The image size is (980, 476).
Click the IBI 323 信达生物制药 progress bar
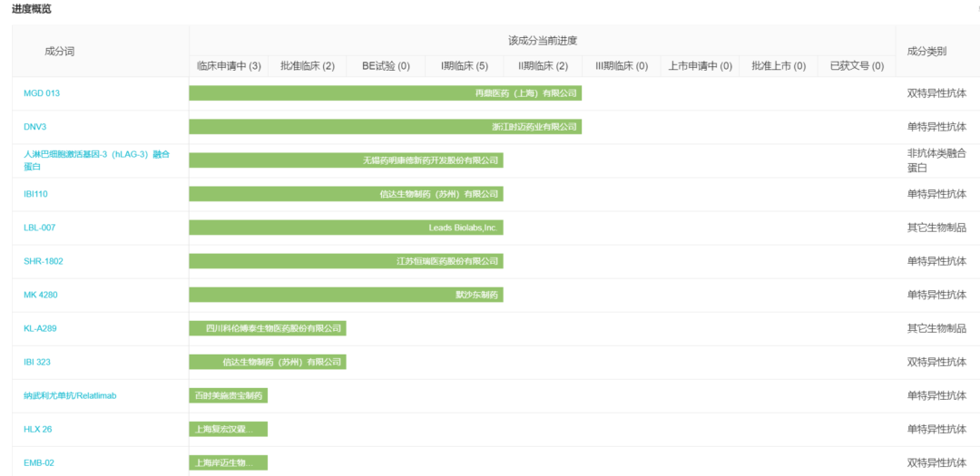tap(268, 363)
